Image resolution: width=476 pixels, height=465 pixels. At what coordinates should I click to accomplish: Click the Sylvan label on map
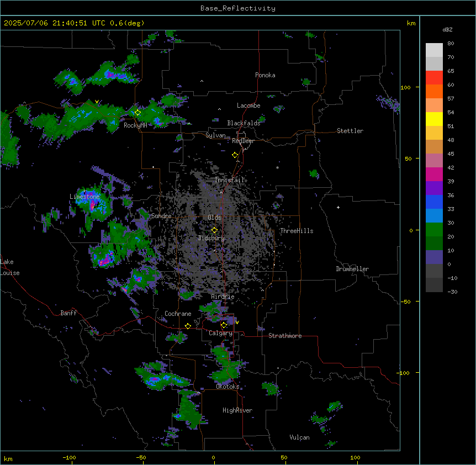coord(215,135)
